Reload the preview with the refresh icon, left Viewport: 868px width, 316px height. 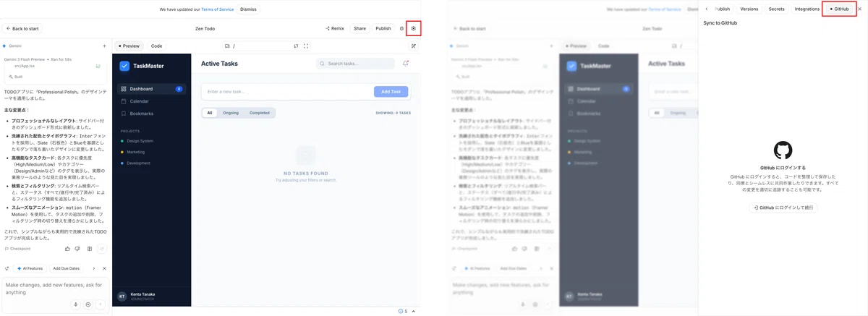(295, 46)
